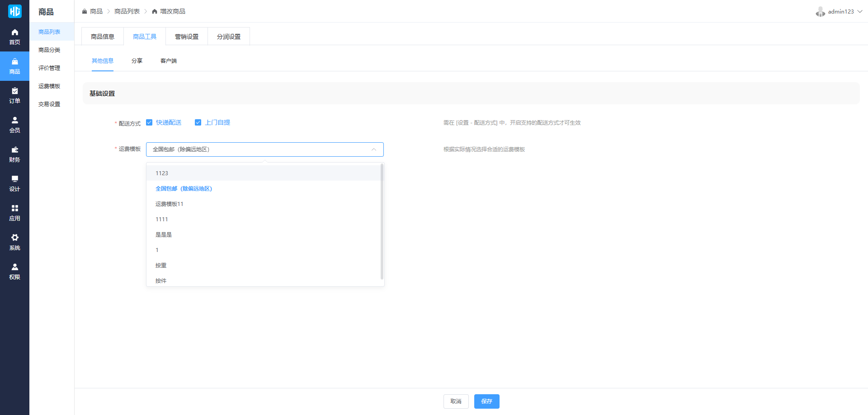Click the Permissions user icon
The image size is (868, 415).
tap(14, 267)
